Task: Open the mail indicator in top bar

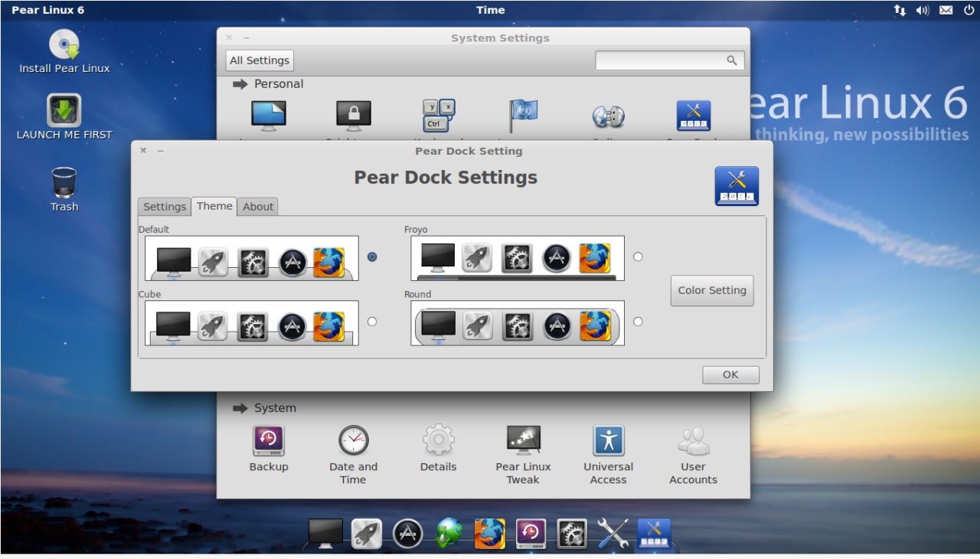Action: click(946, 10)
